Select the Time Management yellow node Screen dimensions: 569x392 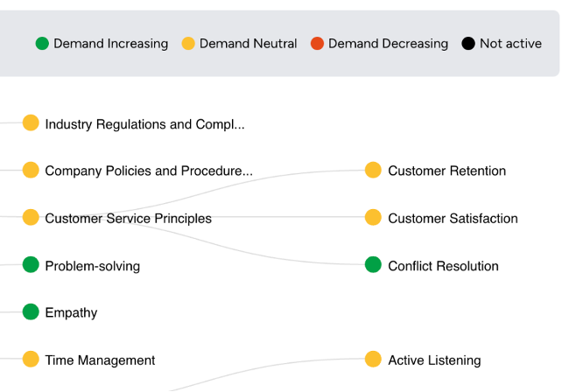tap(31, 359)
